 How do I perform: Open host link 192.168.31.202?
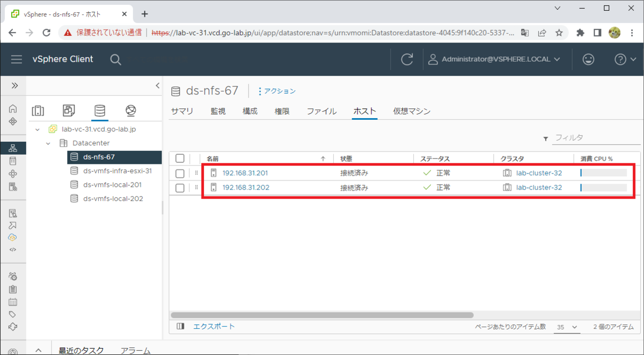tap(245, 187)
